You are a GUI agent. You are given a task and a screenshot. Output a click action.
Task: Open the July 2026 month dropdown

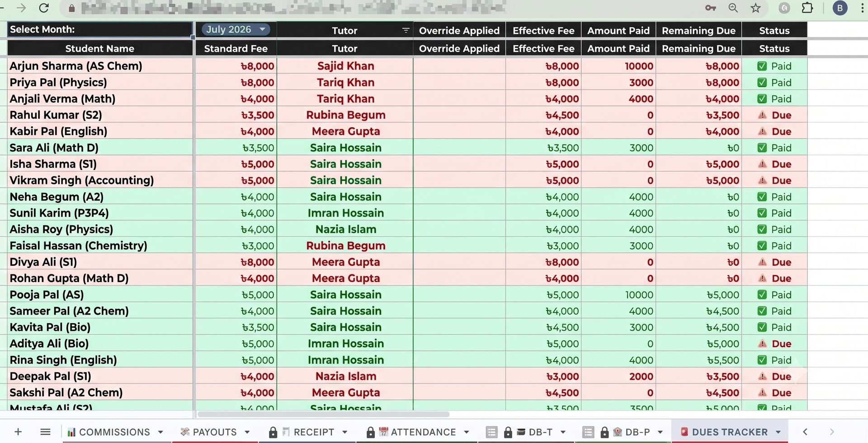[236, 29]
